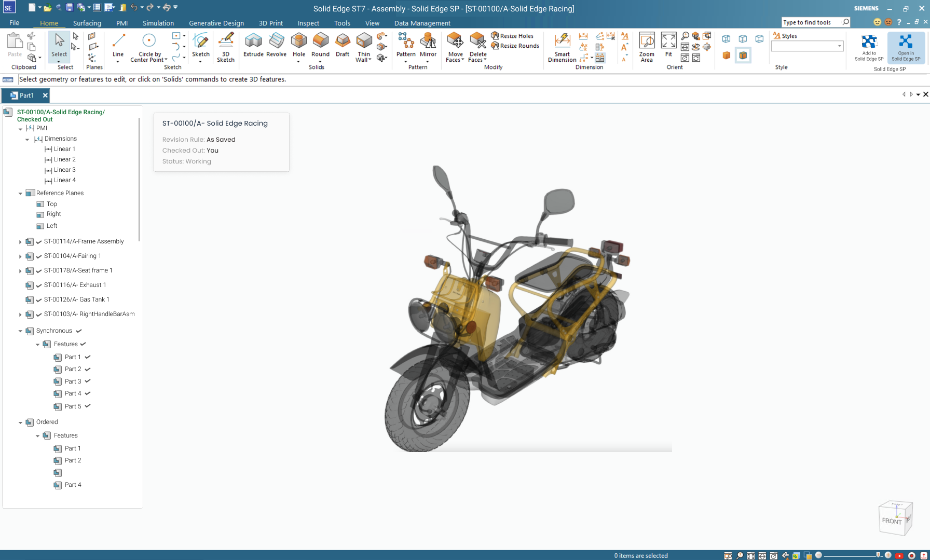The width and height of the screenshot is (930, 560).
Task: Expand ST-00178/A-Seat frame 1 node
Action: [x=20, y=271]
